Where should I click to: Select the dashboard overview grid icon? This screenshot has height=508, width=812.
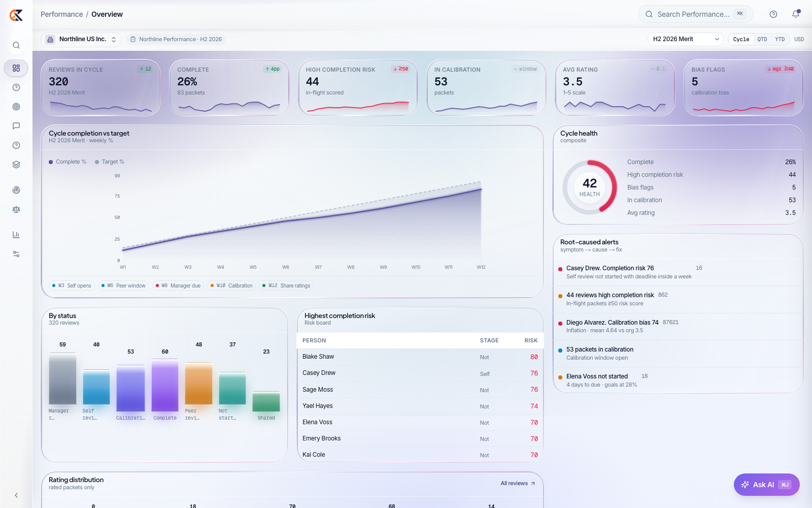pyautogui.click(x=16, y=68)
